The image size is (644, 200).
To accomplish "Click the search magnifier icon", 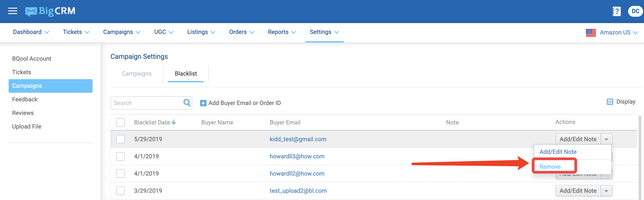I will 187,103.
